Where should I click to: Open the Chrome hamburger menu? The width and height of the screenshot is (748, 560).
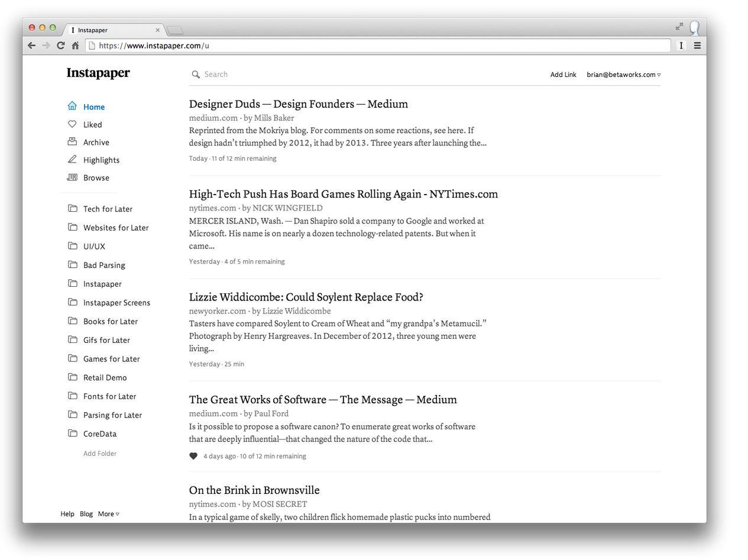click(697, 46)
